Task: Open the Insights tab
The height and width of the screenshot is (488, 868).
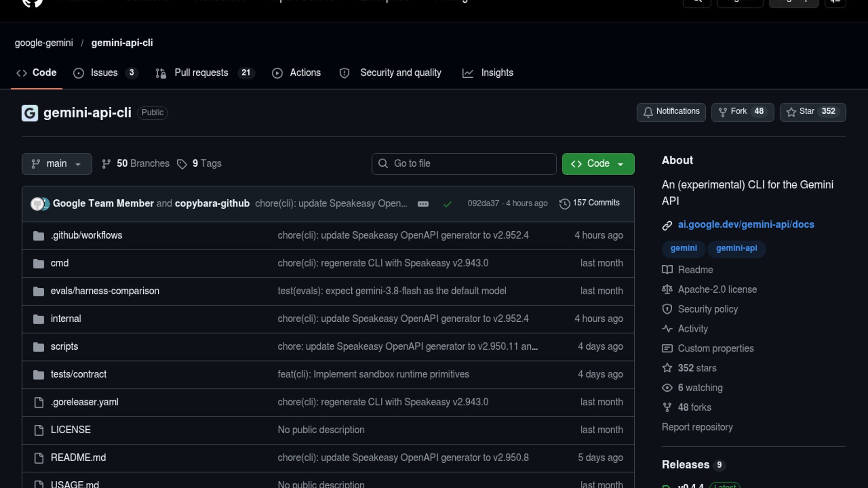Action: point(488,73)
